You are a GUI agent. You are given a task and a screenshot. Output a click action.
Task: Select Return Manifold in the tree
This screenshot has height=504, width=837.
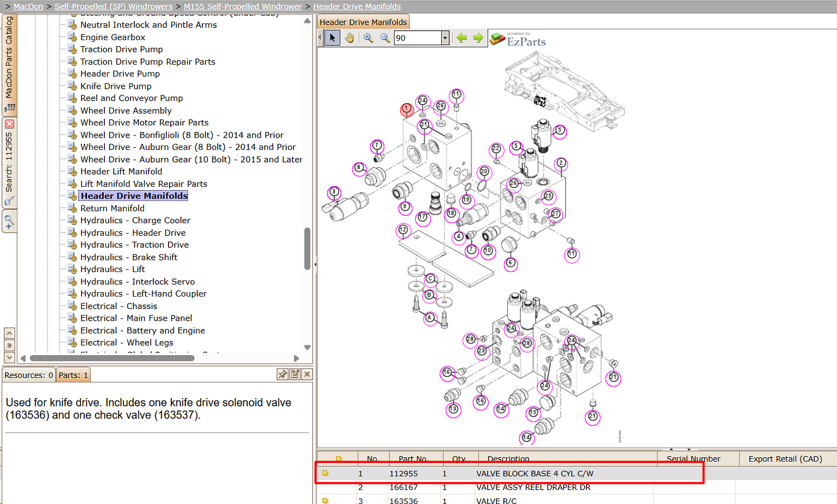pos(112,209)
